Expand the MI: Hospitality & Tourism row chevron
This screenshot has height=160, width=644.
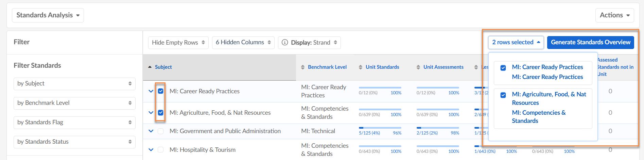point(151,150)
